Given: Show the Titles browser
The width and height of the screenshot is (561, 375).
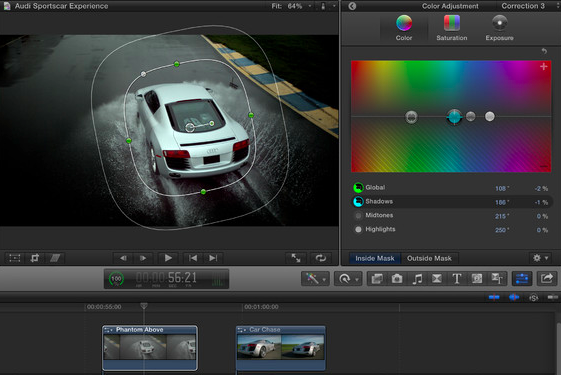Looking at the screenshot, I should (x=457, y=278).
